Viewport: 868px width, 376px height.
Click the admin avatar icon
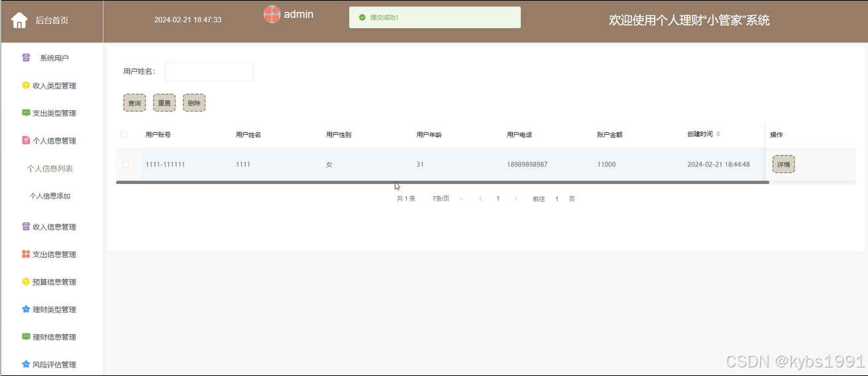coord(272,14)
